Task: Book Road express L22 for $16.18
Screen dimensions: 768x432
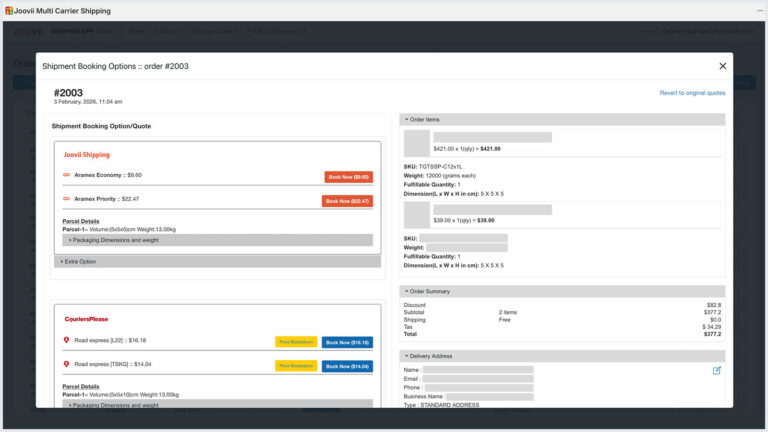Action: 347,342
